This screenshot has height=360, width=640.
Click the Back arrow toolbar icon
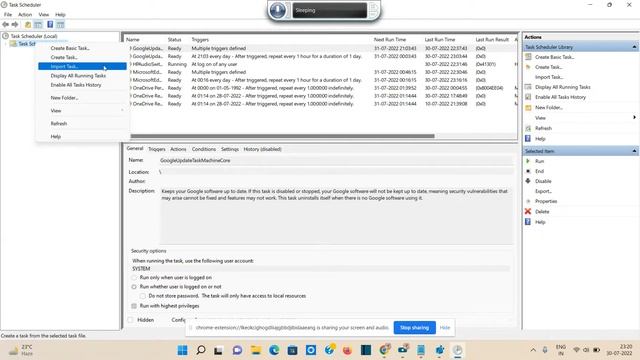tap(6, 25)
